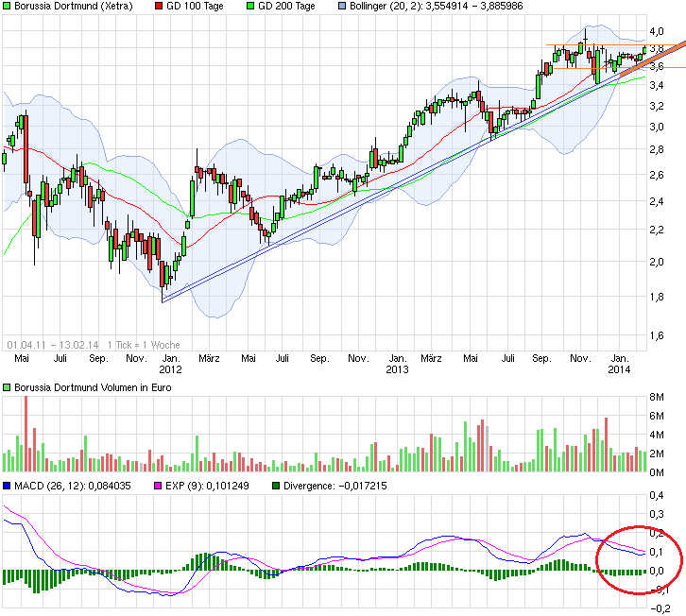
Task: Click the 'EXP (9): 0,101249' label
Action: click(x=207, y=486)
